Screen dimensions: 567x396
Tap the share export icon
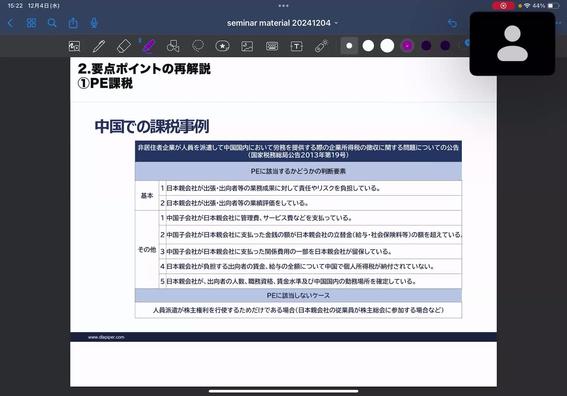click(73, 23)
